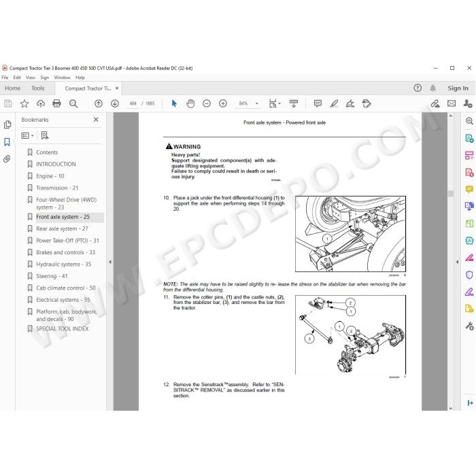Open the Find text search tool
476x476 pixels.
click(73, 103)
